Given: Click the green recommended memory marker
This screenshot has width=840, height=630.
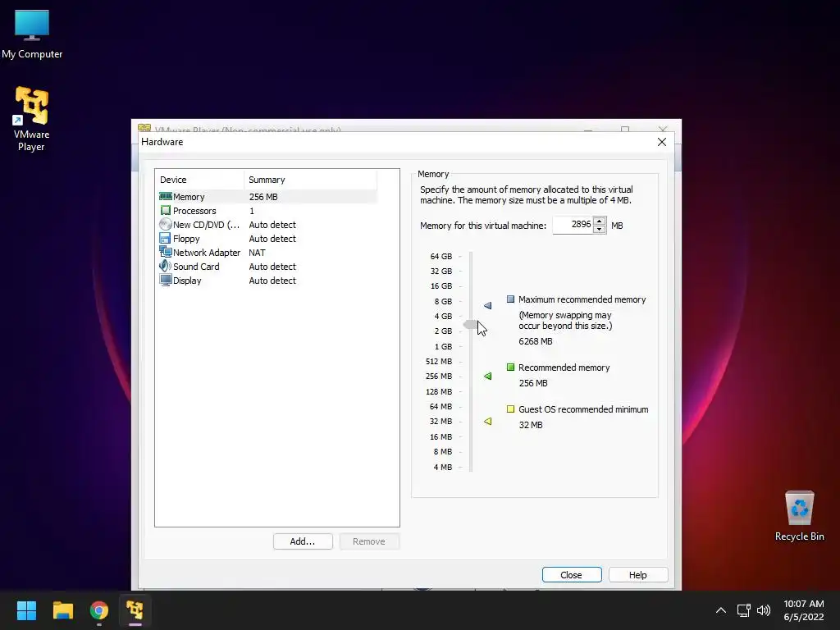Looking at the screenshot, I should click(487, 376).
